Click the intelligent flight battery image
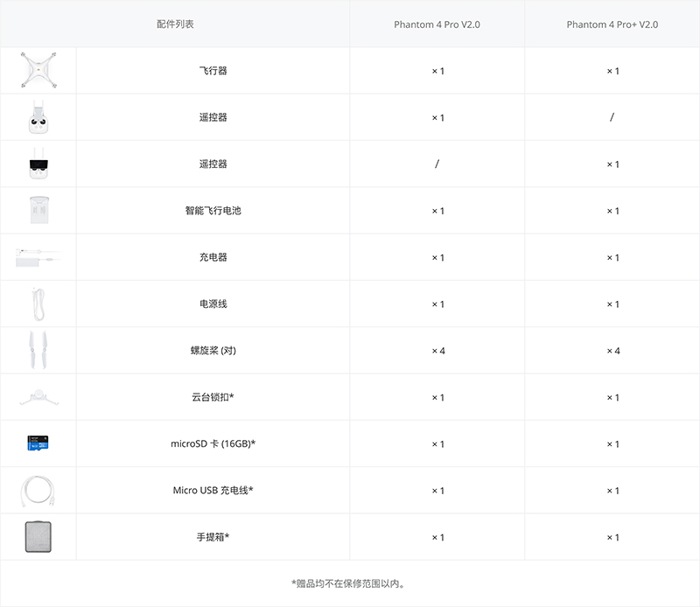Screen dimensions: 700x607 click(x=38, y=211)
